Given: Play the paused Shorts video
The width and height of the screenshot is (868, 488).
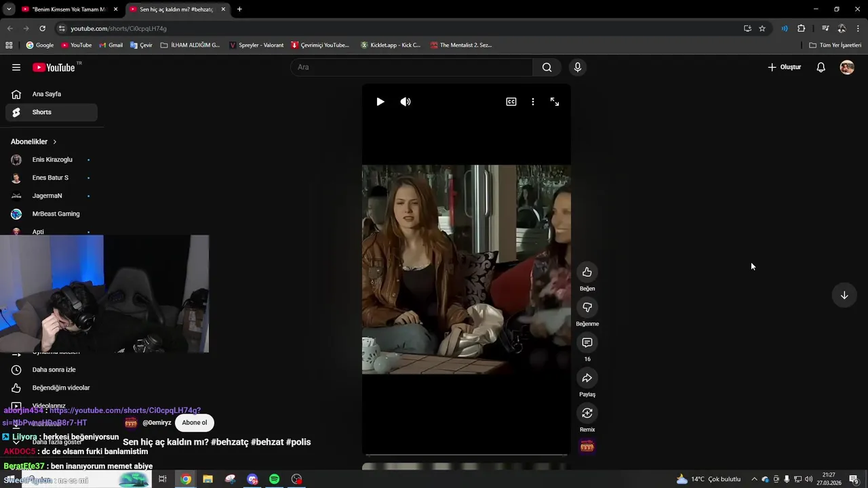Looking at the screenshot, I should click(380, 102).
